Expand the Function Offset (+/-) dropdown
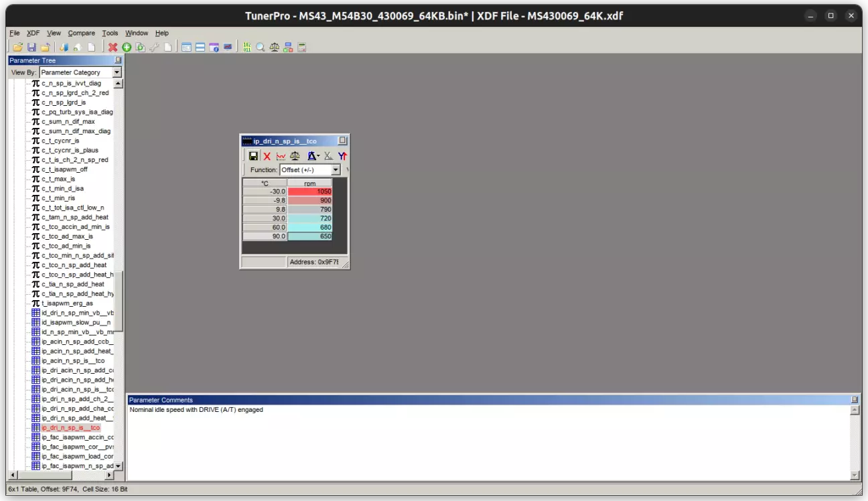This screenshot has width=868, height=501. [x=336, y=170]
